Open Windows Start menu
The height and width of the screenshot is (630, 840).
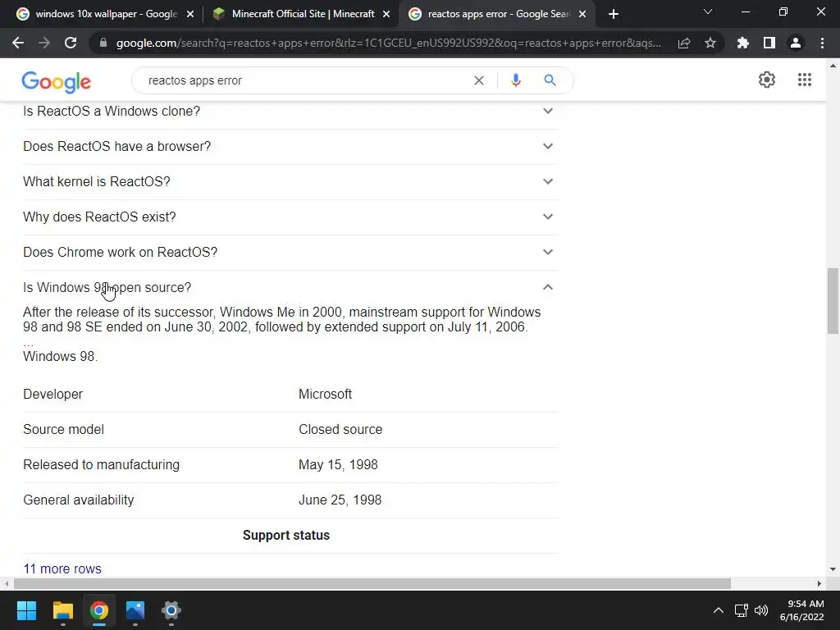(x=26, y=610)
